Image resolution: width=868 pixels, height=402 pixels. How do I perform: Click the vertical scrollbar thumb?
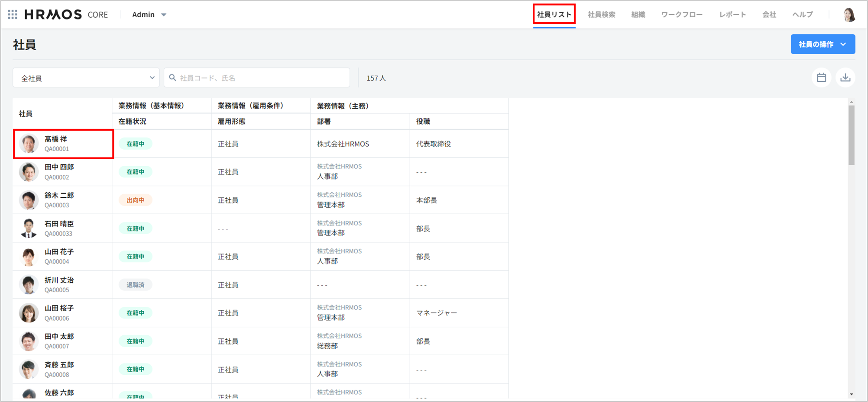click(x=851, y=135)
